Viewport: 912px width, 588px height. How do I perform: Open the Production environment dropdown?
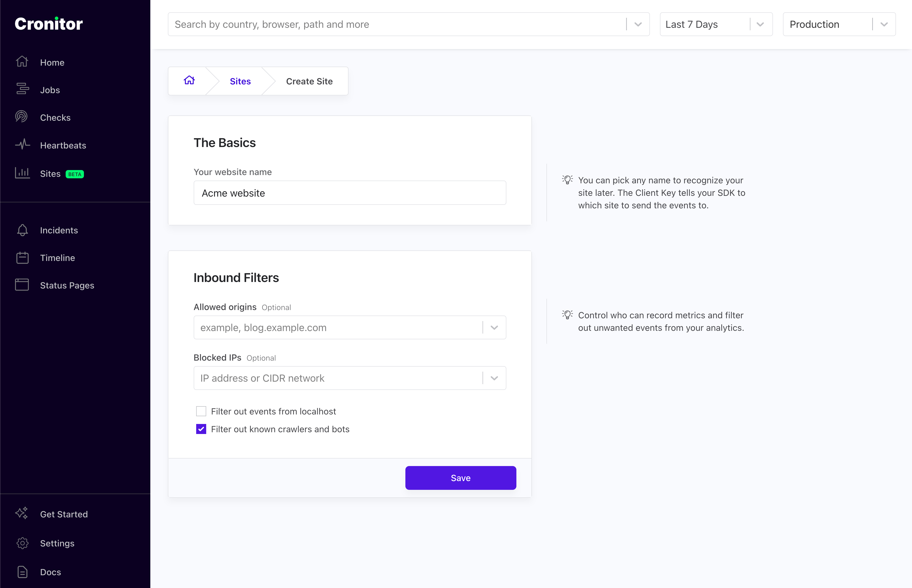[883, 25]
